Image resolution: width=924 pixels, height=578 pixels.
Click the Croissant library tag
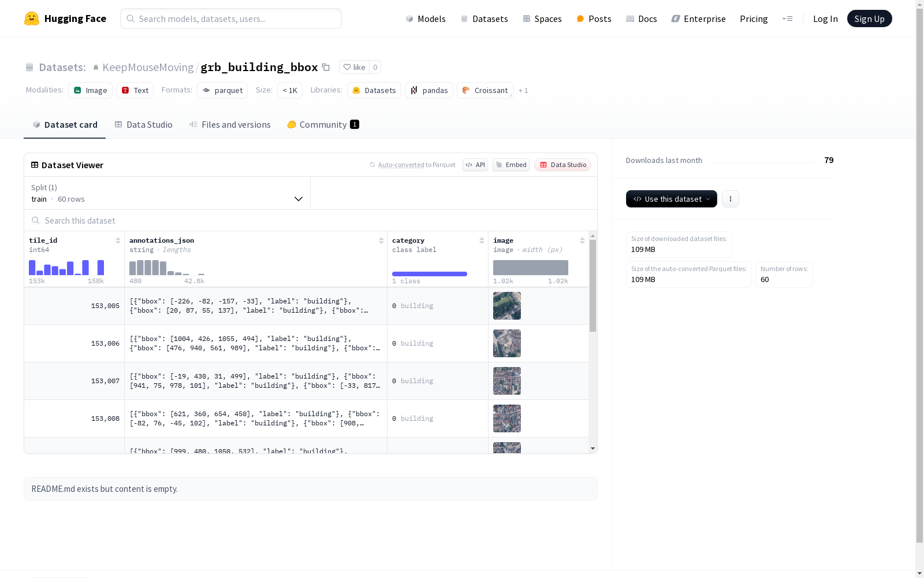[x=485, y=90]
